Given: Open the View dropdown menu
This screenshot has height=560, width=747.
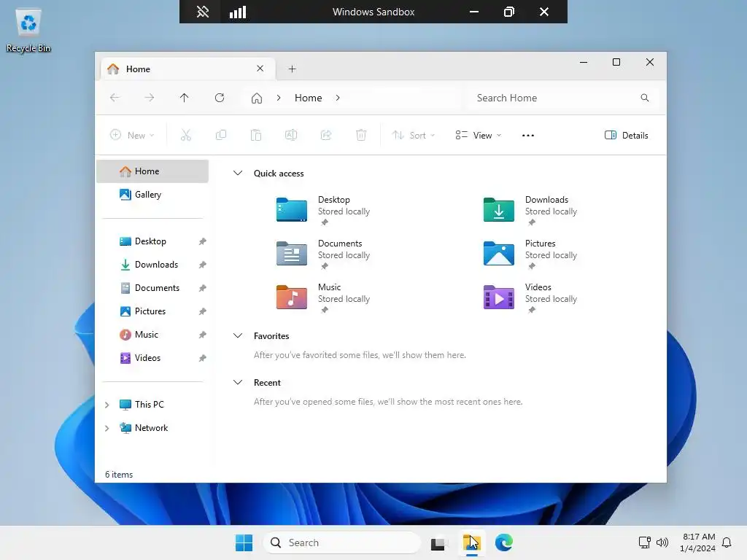Looking at the screenshot, I should 479,135.
